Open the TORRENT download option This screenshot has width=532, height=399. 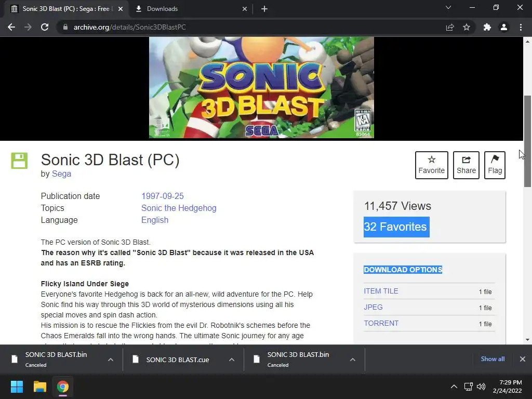(381, 323)
